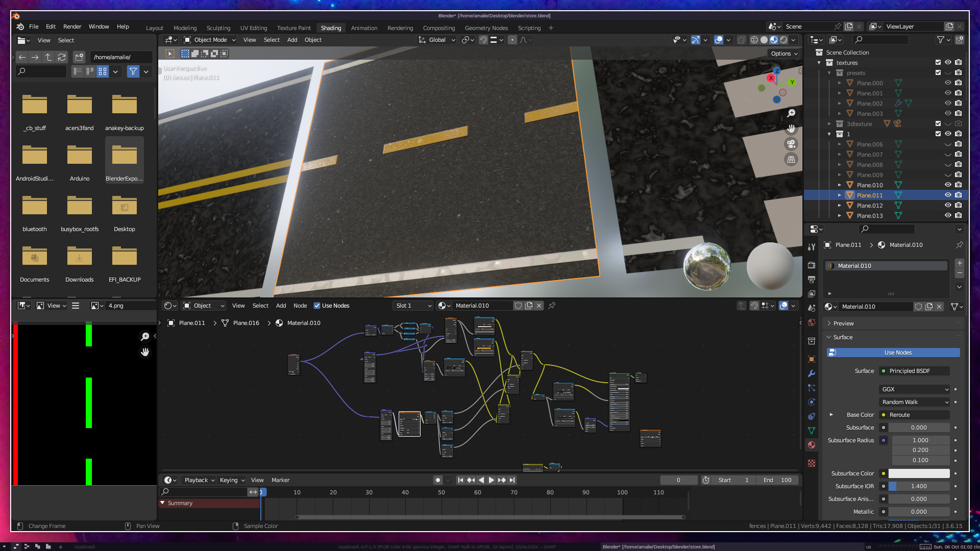Image resolution: width=980 pixels, height=551 pixels.
Task: Toggle perspective/orthographic grid icon
Action: 791,160
